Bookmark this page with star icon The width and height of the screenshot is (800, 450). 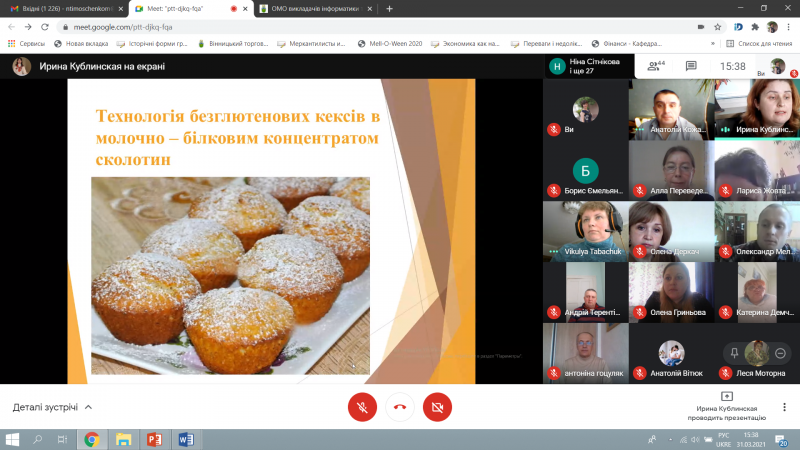coord(717,27)
